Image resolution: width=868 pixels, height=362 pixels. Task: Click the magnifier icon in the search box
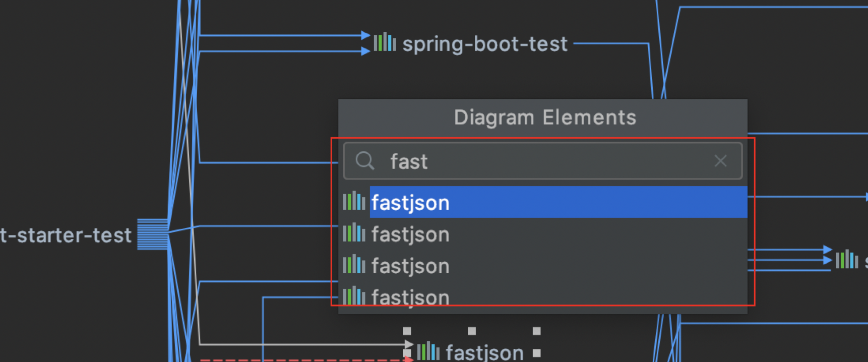[364, 161]
